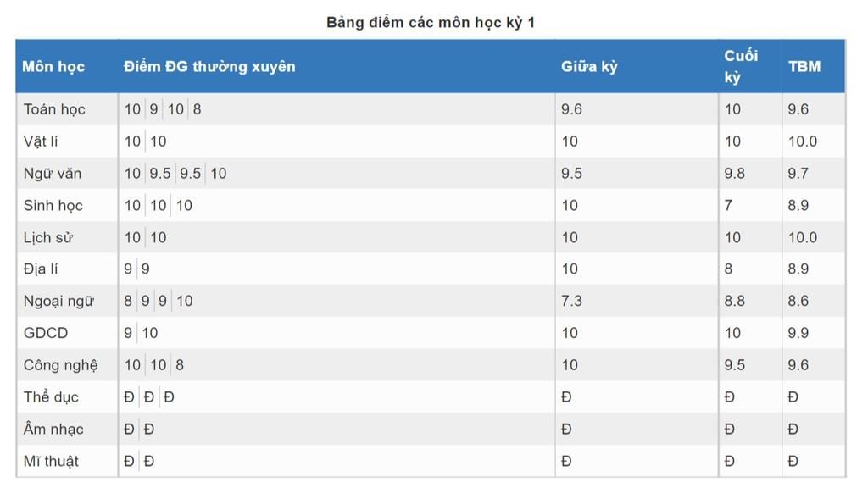This screenshot has width=868, height=488.
Task: Click the Ngữ văn row label
Action: pos(53,174)
